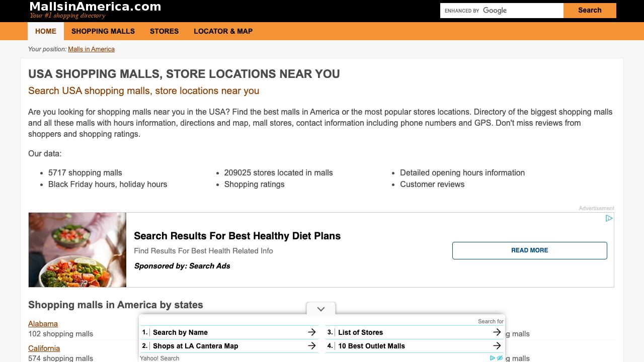
Task: Follow the Malls in America breadcrumb link
Action: click(x=91, y=49)
